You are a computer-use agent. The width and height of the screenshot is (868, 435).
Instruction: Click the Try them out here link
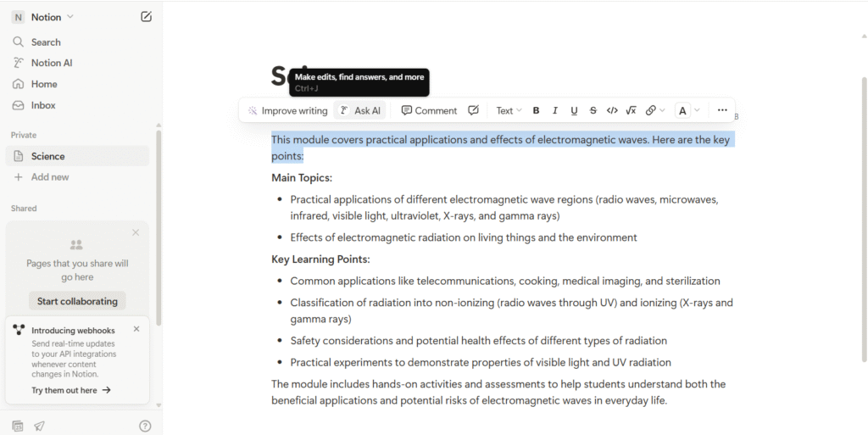pyautogui.click(x=71, y=390)
